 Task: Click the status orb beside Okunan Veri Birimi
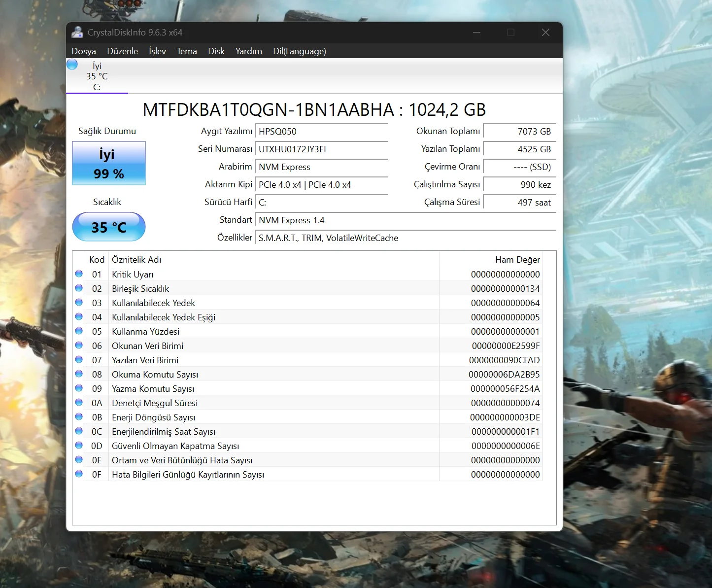click(79, 346)
